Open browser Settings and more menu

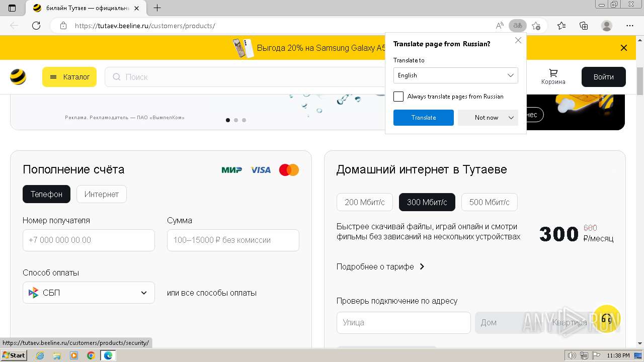point(630,26)
